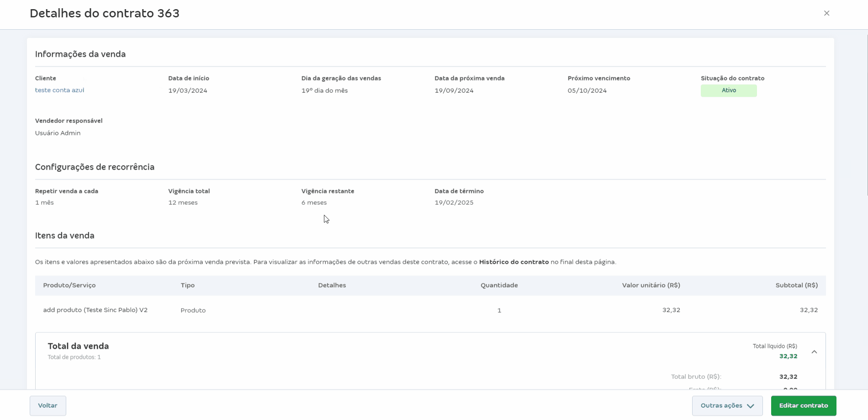This screenshot has width=868, height=420.
Task: Close the contract details dialog
Action: pyautogui.click(x=826, y=13)
